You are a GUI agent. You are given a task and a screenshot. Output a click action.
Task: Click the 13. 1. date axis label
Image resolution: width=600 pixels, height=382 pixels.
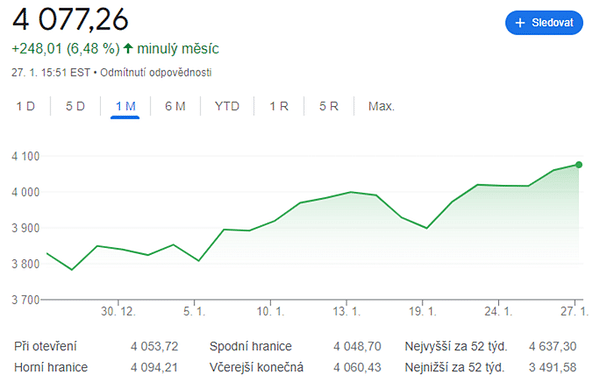coord(347,312)
